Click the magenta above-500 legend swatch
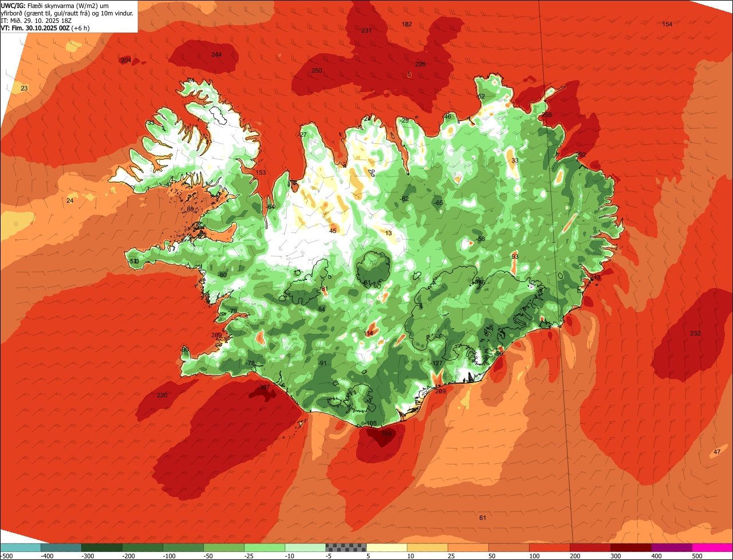733x560 pixels. point(712,547)
